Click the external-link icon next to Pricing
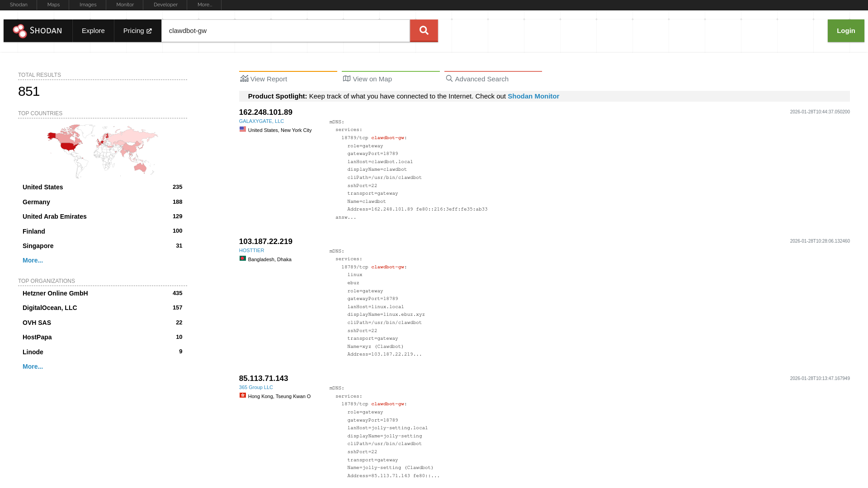The height and width of the screenshot is (488, 868). [149, 31]
